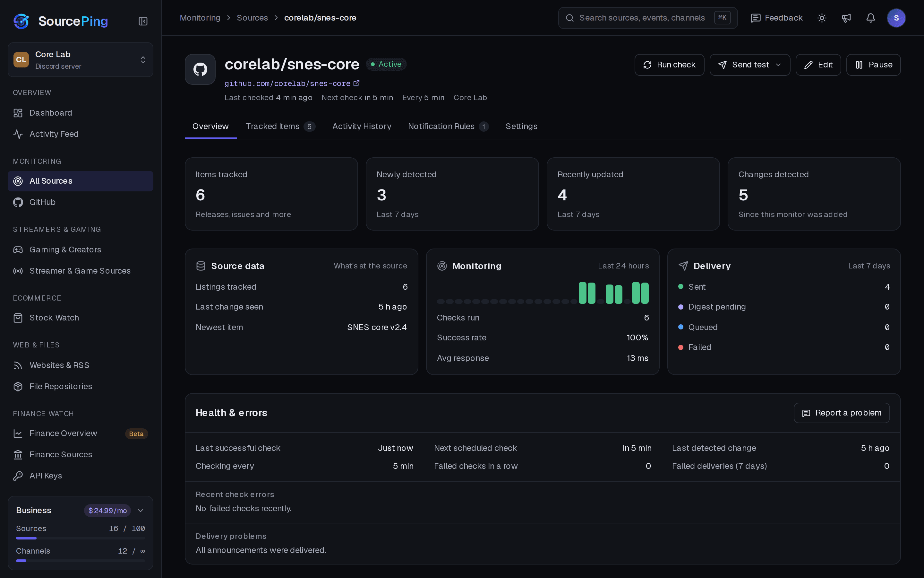Go to Monitoring breadcrumb

(x=200, y=18)
